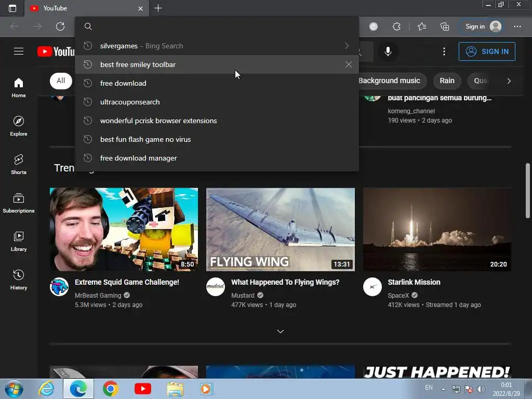Click the volume icon in system tray

[x=481, y=389]
